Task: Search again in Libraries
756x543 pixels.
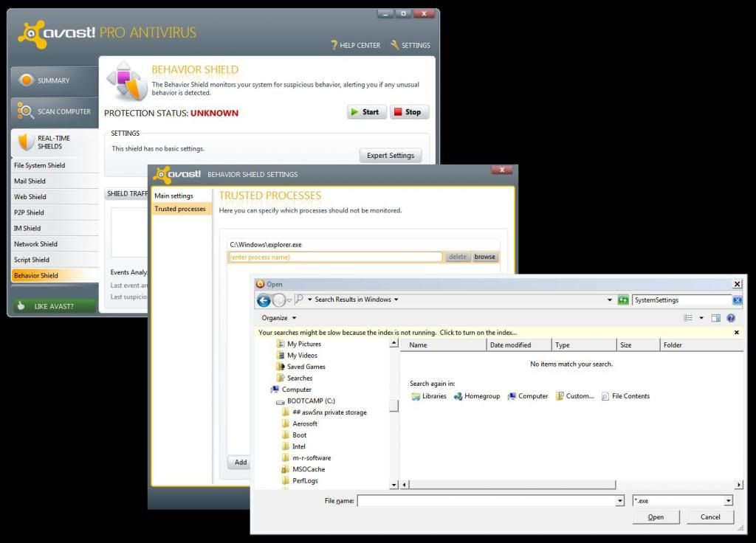Action: pos(429,396)
